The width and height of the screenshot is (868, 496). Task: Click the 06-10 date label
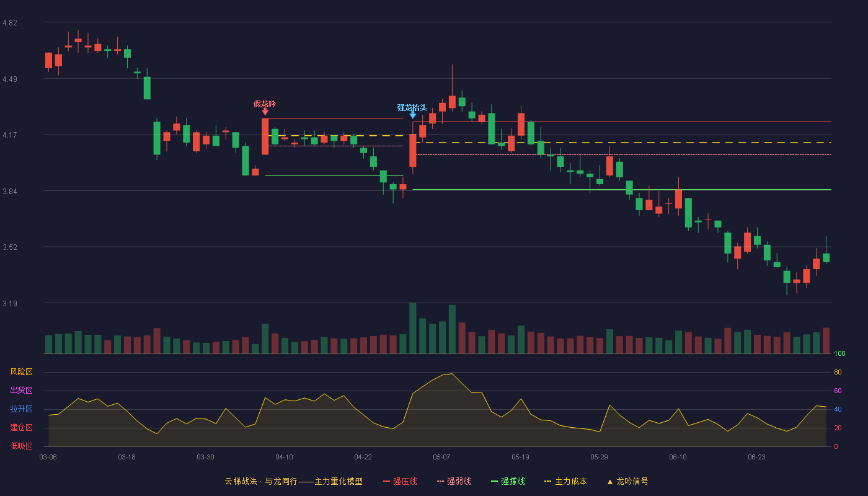pos(678,457)
